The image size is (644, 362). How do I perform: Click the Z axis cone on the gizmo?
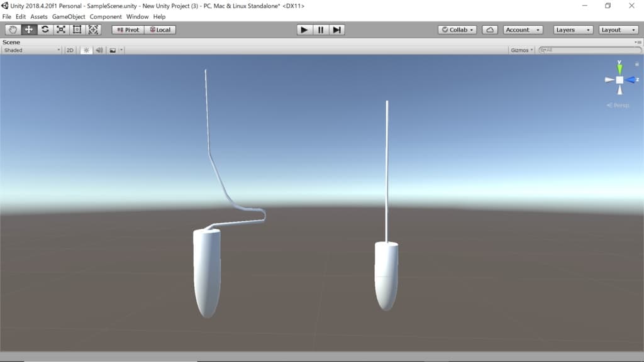coord(631,80)
